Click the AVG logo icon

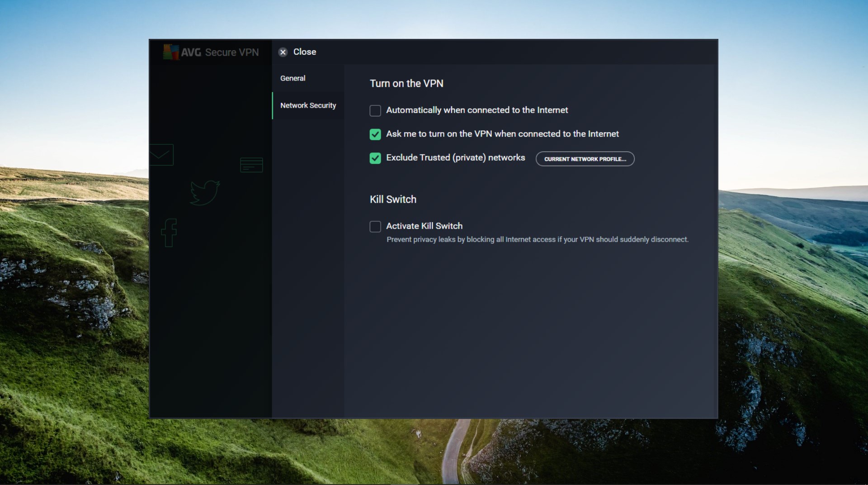tap(170, 52)
